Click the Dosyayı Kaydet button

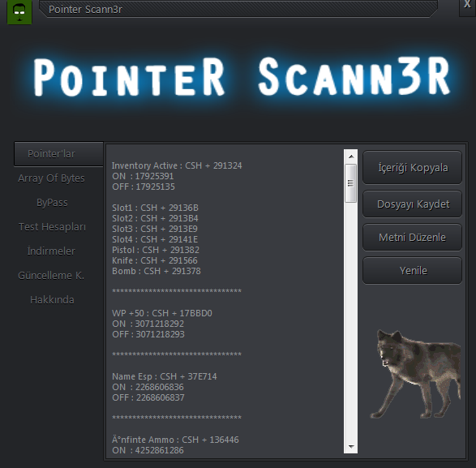(412, 204)
